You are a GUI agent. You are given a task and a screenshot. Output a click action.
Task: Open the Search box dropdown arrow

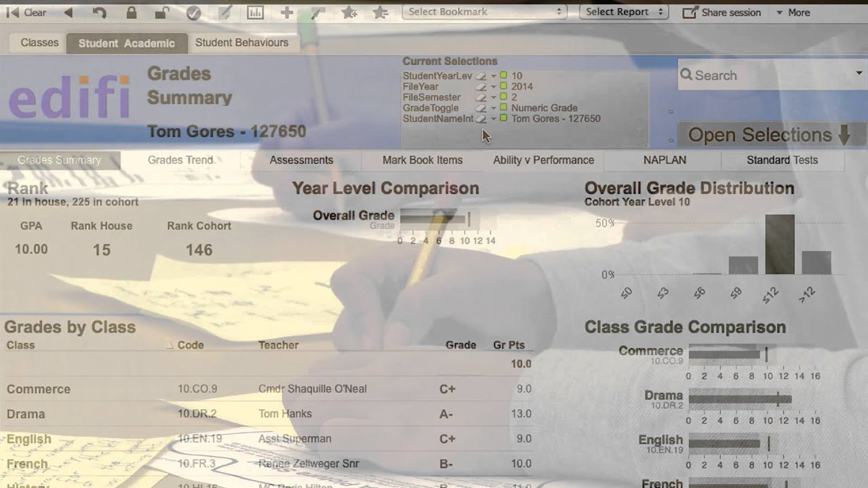click(x=859, y=73)
